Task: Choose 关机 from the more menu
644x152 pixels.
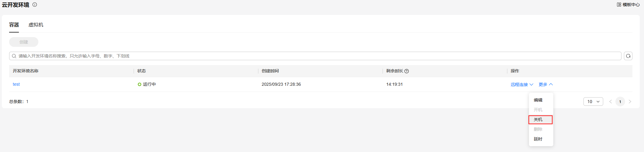Action: 538,119
